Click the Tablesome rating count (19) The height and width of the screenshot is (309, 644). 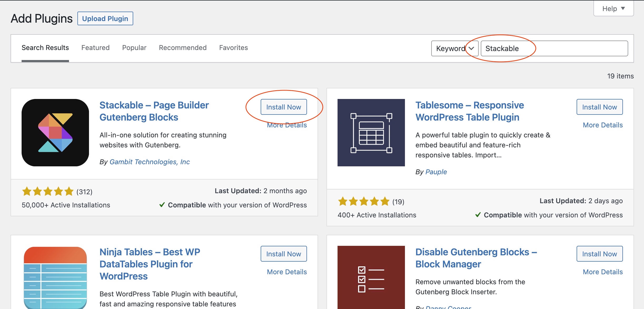point(398,202)
